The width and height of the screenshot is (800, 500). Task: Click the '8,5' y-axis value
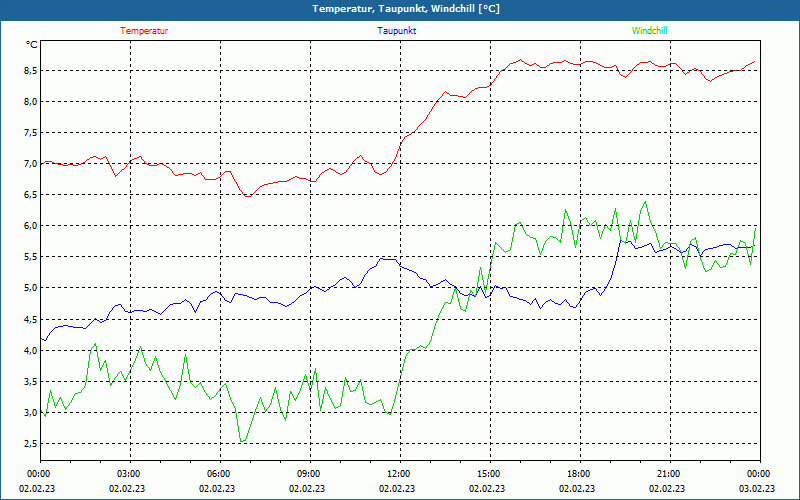31,70
